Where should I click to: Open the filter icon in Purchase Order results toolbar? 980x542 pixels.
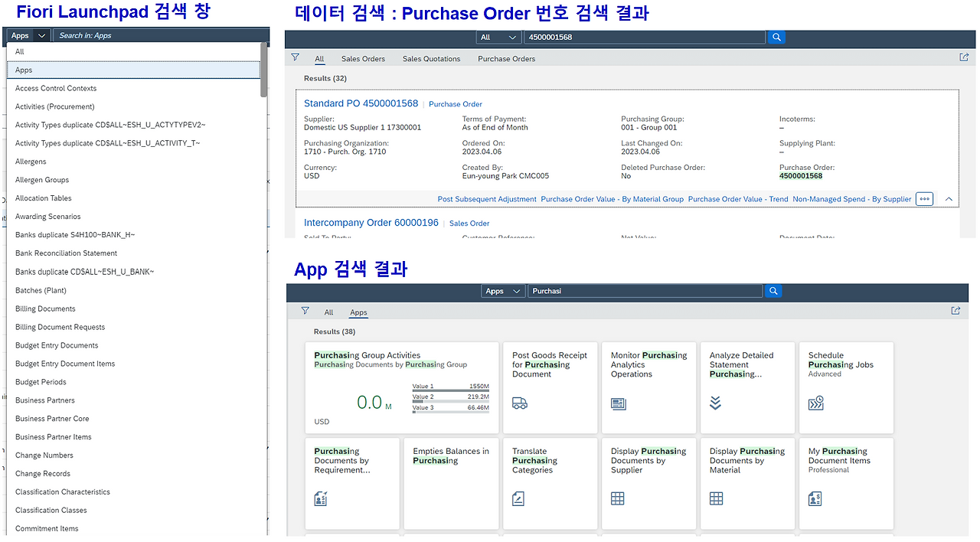pyautogui.click(x=295, y=57)
